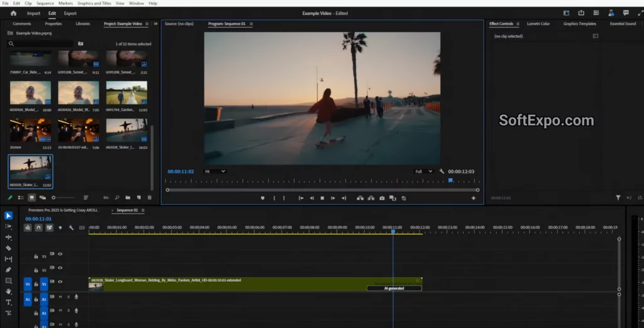Click the Program monitor playhead marker
Image resolution: width=644 pixels, height=328 pixels.
pos(450,180)
